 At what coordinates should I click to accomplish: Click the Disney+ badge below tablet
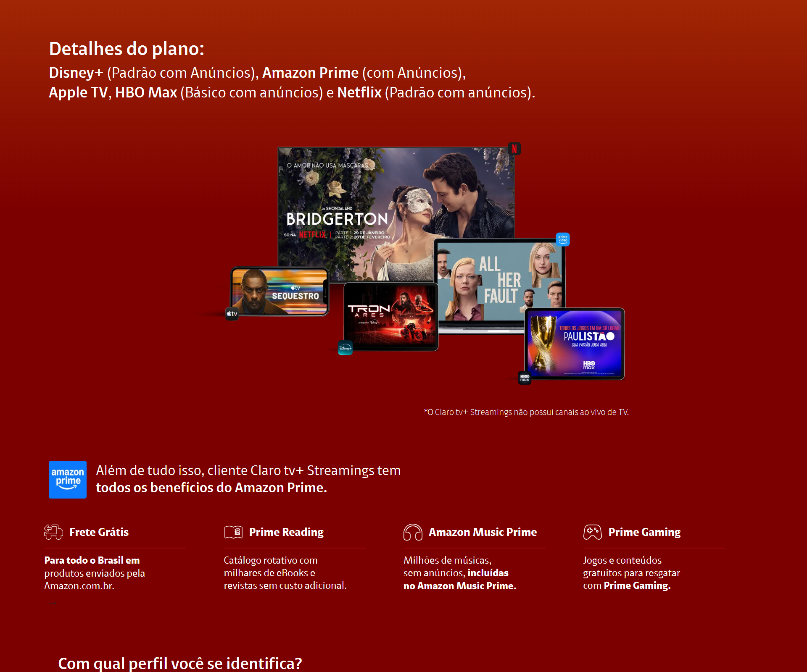[x=345, y=348]
